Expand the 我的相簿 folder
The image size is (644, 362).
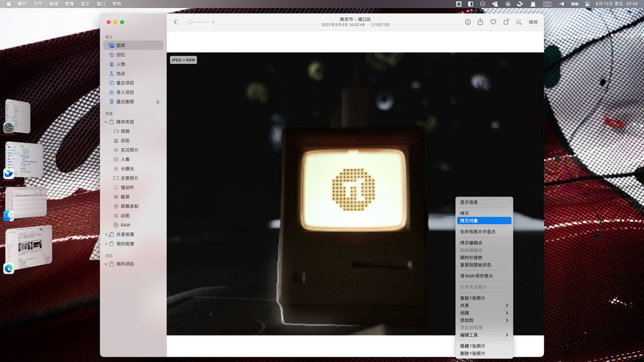[106, 244]
